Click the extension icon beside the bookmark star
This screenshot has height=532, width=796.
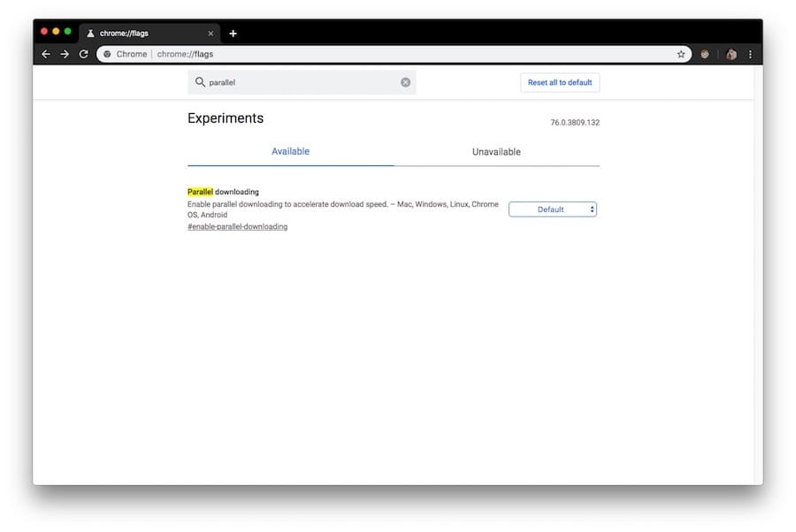pyautogui.click(x=705, y=54)
